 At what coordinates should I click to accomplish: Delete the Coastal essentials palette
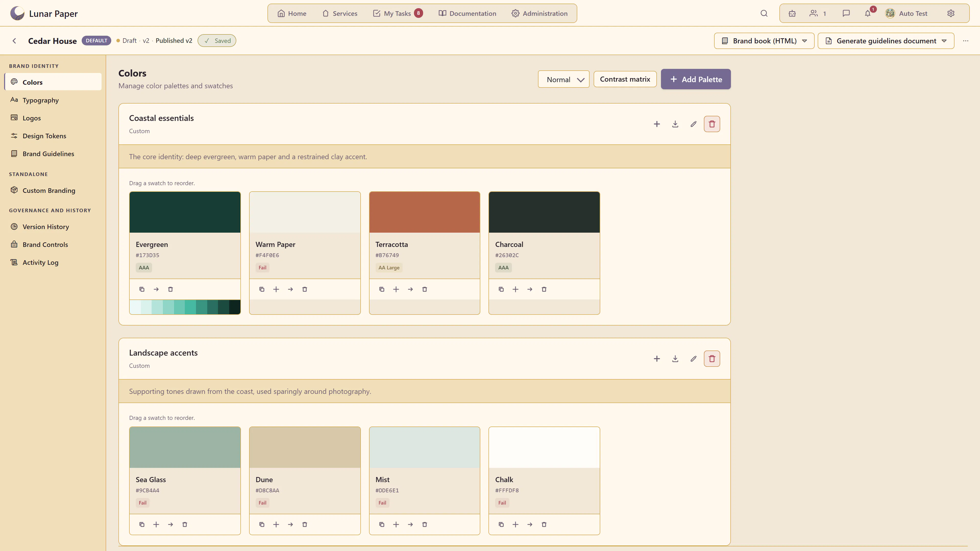(x=712, y=124)
